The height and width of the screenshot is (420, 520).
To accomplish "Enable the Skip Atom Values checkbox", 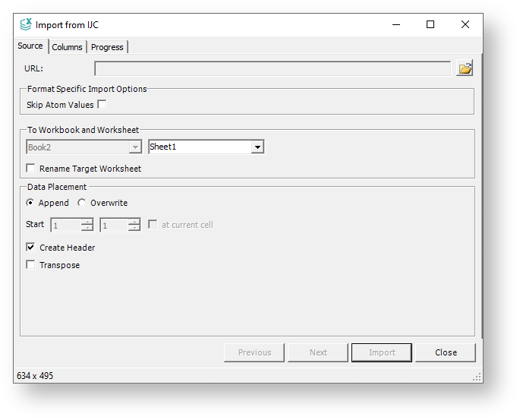I will pos(102,105).
